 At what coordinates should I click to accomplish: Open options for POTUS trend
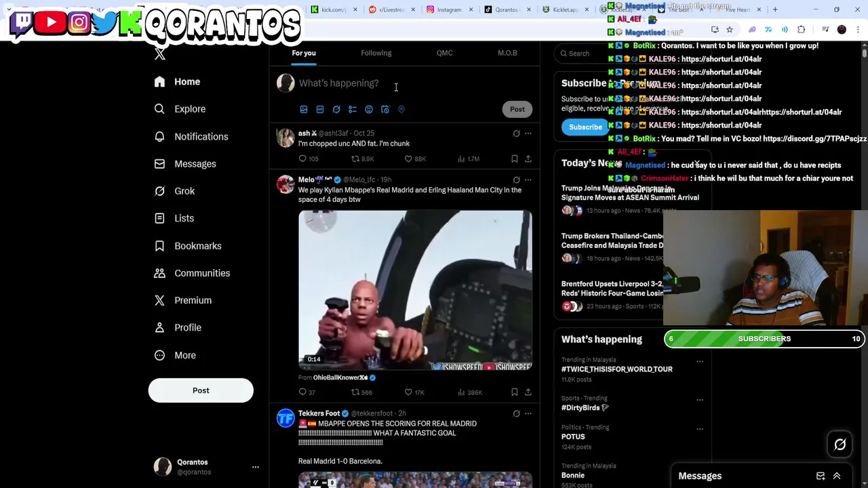pyautogui.click(x=700, y=429)
